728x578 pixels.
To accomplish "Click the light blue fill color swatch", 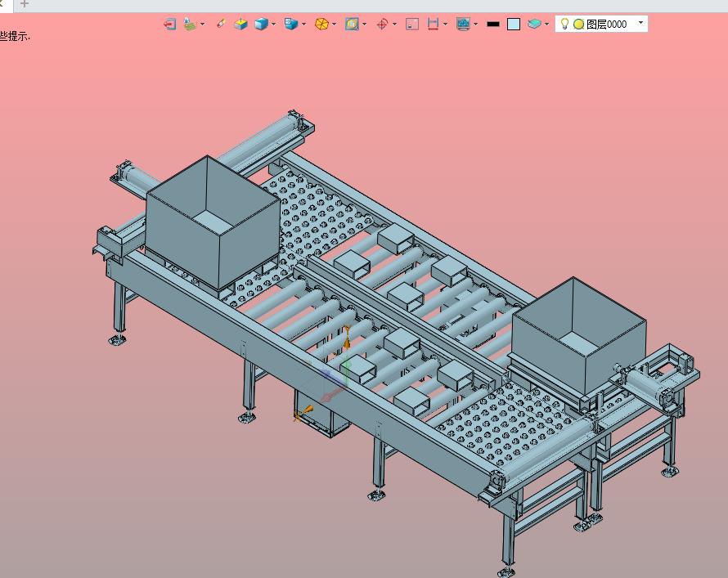I will click(x=514, y=25).
